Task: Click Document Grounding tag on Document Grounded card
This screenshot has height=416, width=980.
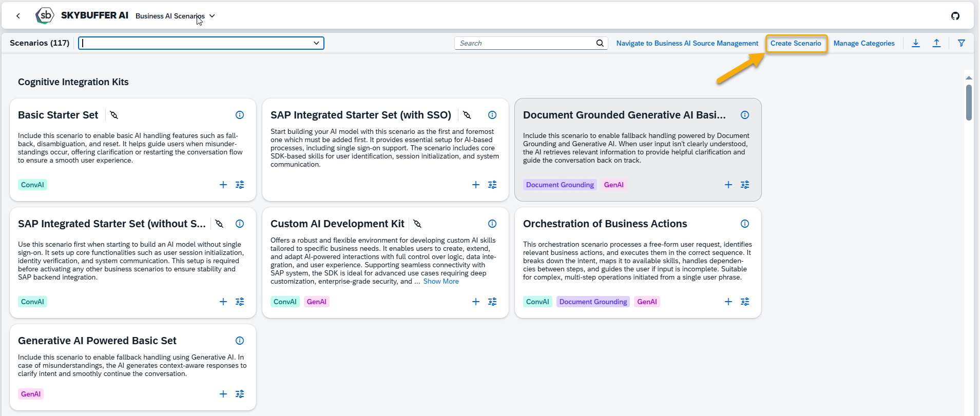Action: pos(560,185)
